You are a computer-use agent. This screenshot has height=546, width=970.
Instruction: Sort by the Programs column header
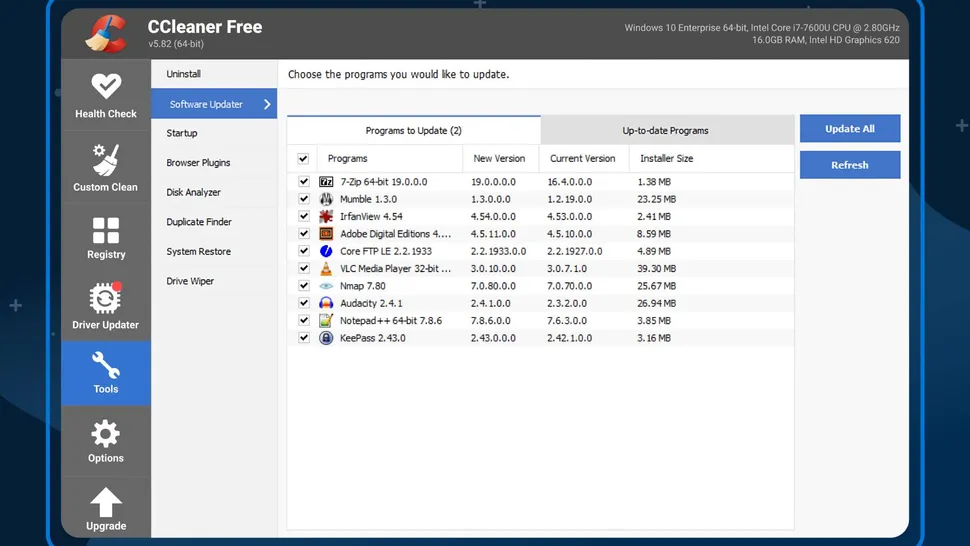pyautogui.click(x=348, y=159)
